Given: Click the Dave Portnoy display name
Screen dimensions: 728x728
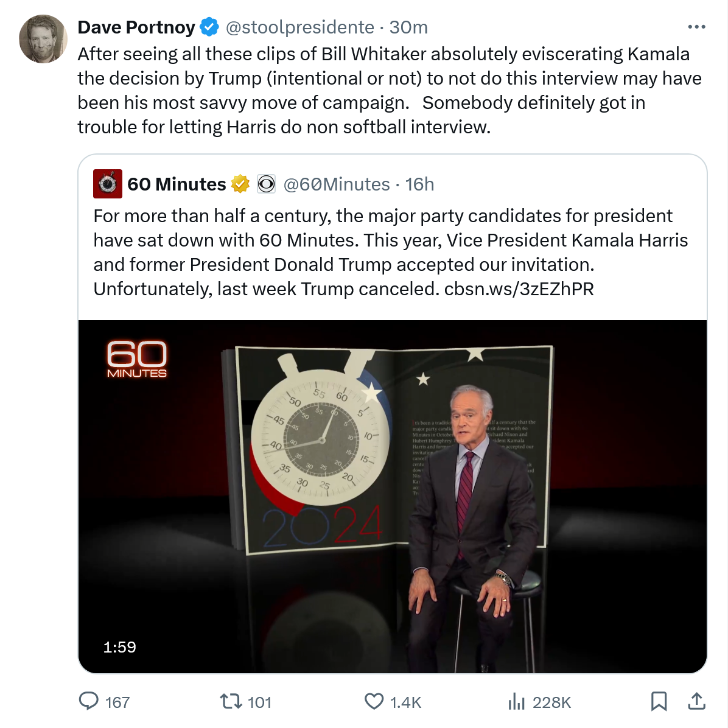Looking at the screenshot, I should pyautogui.click(x=136, y=27).
